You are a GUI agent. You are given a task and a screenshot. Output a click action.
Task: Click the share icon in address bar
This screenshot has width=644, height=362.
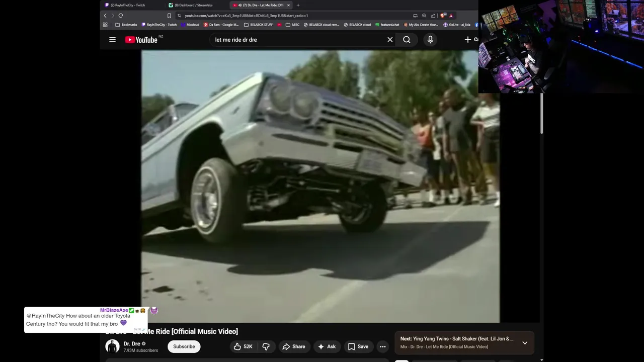click(433, 16)
